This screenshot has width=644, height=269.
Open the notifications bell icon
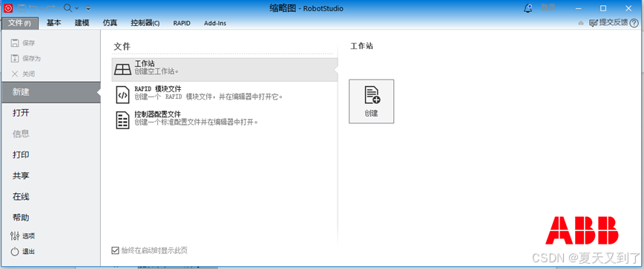(x=528, y=8)
